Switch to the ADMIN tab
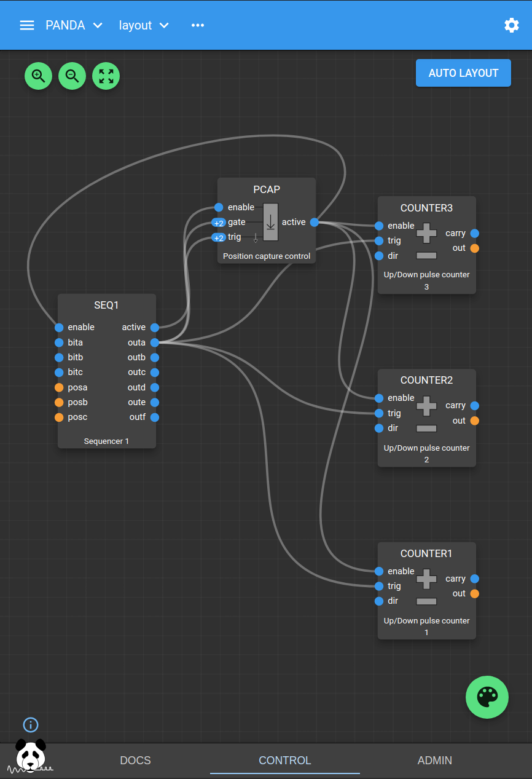The image size is (532, 779). tap(435, 761)
